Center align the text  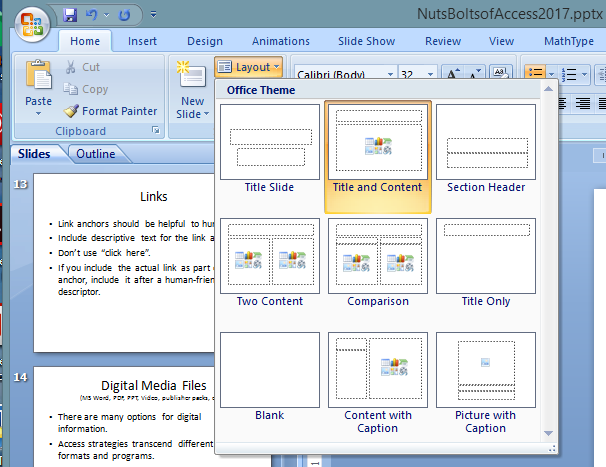point(562,103)
